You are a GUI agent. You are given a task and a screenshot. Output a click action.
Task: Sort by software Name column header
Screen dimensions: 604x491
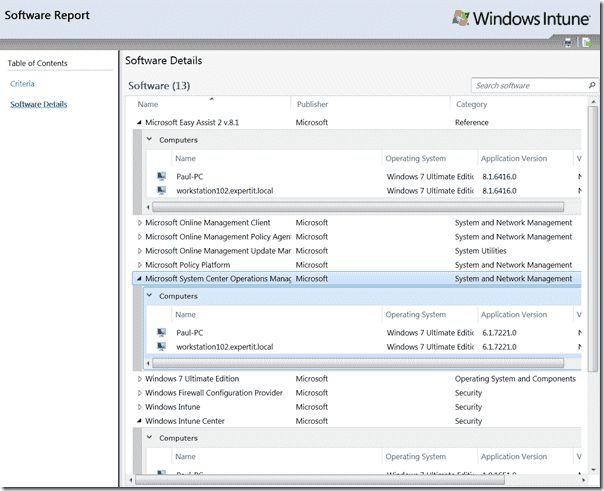[148, 104]
